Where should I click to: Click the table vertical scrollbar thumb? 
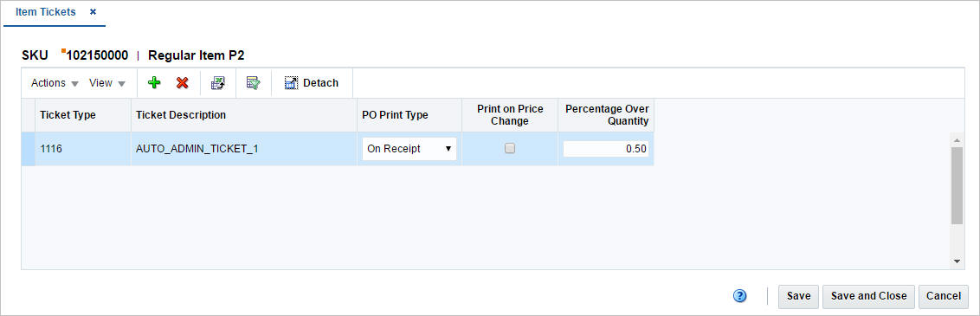(x=957, y=185)
